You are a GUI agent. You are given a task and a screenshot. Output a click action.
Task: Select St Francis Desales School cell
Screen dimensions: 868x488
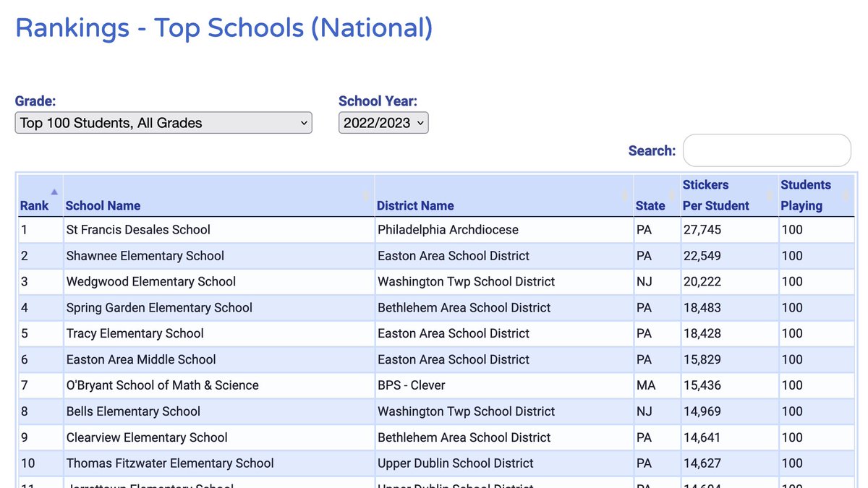point(218,230)
